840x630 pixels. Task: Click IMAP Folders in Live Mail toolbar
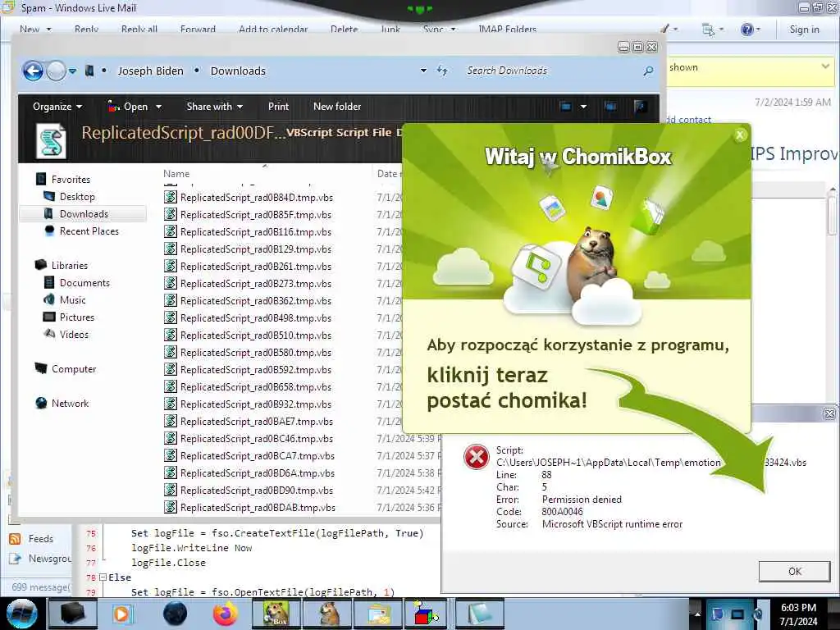pyautogui.click(x=507, y=29)
